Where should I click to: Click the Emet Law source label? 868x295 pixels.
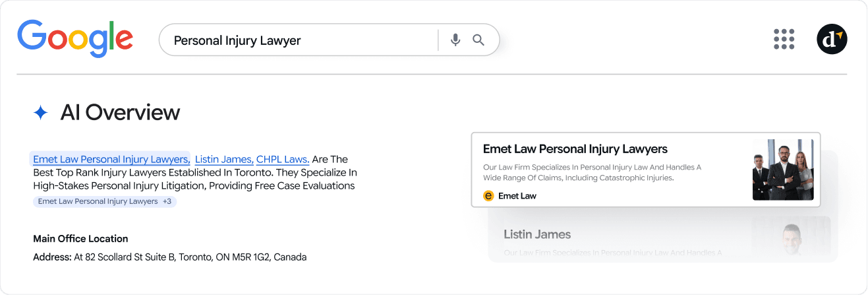click(x=517, y=196)
